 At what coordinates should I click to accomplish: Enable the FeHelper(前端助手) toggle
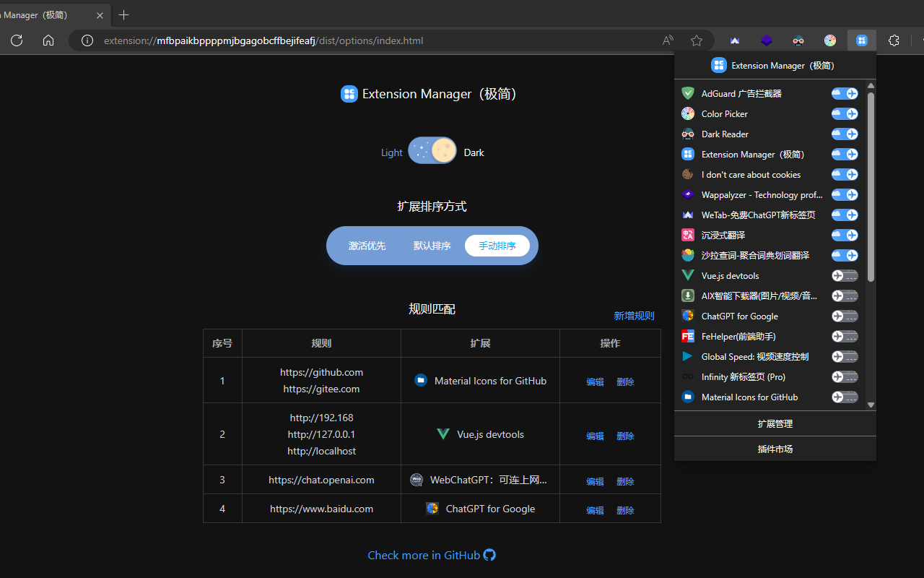[845, 336]
